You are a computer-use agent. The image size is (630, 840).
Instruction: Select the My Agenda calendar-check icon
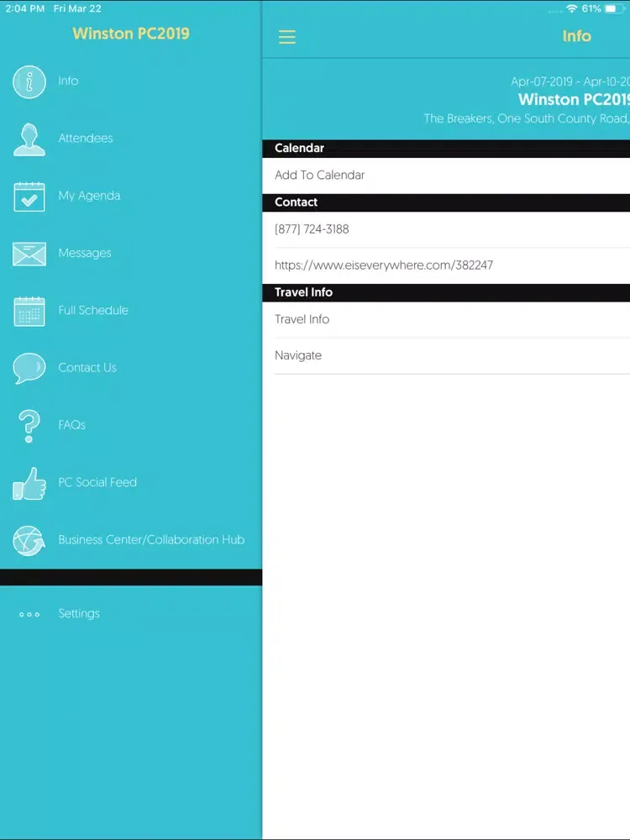click(x=29, y=197)
